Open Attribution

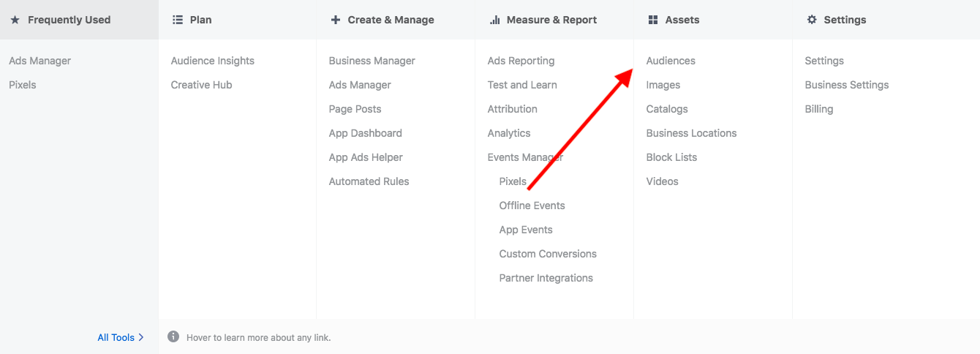(x=513, y=109)
